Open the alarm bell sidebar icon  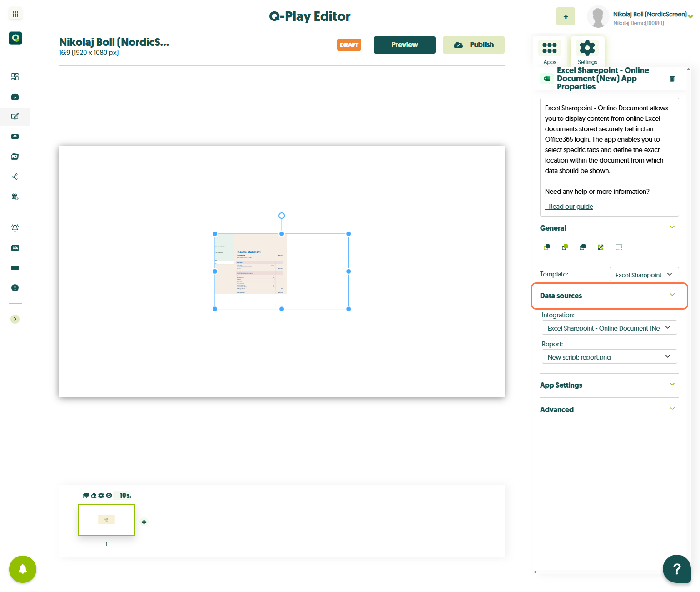coord(15,228)
